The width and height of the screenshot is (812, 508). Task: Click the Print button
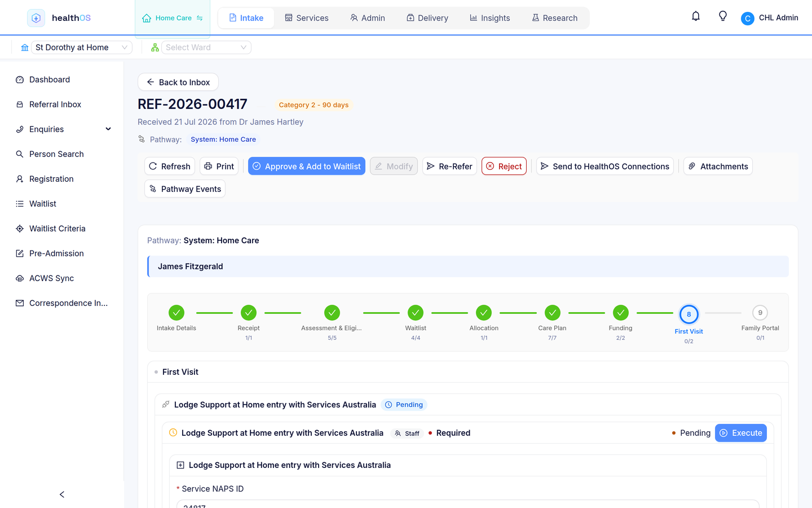[x=219, y=166]
